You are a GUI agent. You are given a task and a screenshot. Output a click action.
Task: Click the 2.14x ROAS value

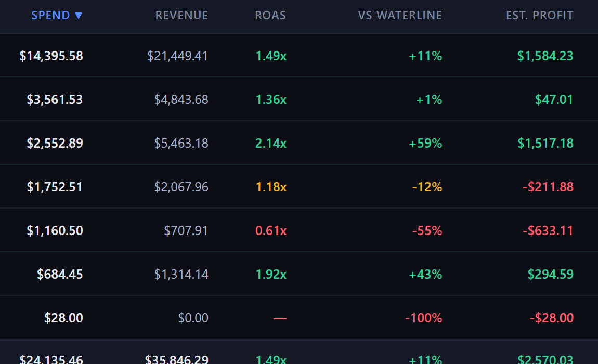point(271,143)
